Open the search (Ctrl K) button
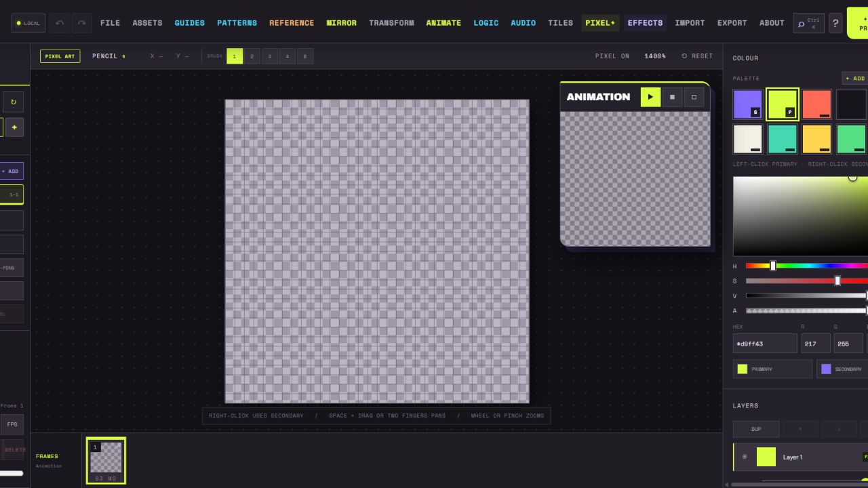868x488 pixels. (x=808, y=23)
